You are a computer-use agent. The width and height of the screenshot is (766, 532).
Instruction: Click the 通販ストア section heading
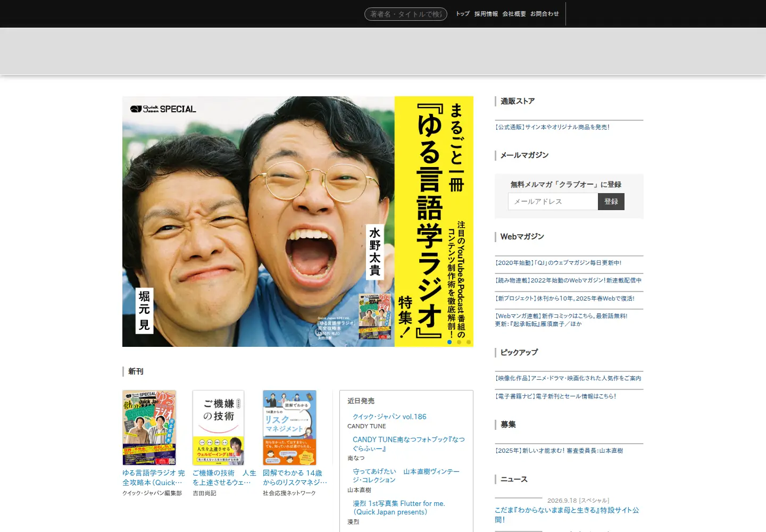[x=517, y=101]
